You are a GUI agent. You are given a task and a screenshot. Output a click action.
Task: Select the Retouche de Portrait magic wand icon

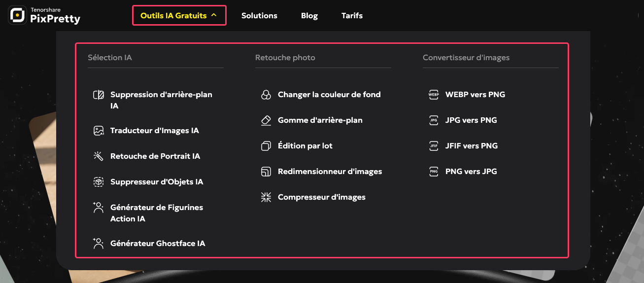[x=99, y=156]
